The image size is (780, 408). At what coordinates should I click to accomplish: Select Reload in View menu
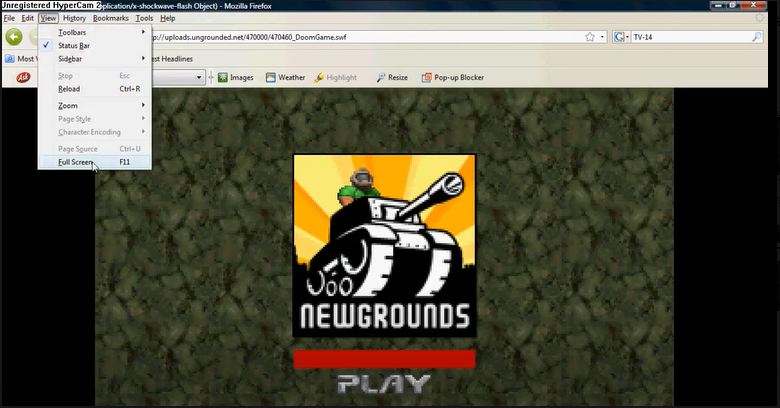(95, 89)
